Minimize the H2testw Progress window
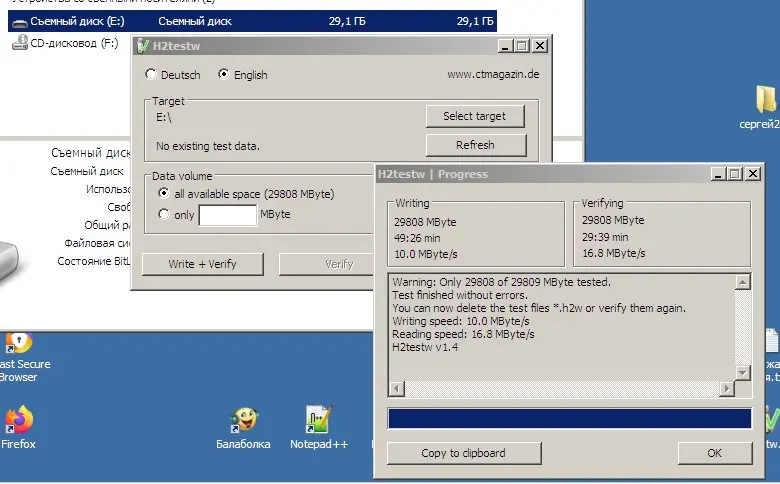Image resolution: width=780 pixels, height=484 pixels. tap(718, 174)
